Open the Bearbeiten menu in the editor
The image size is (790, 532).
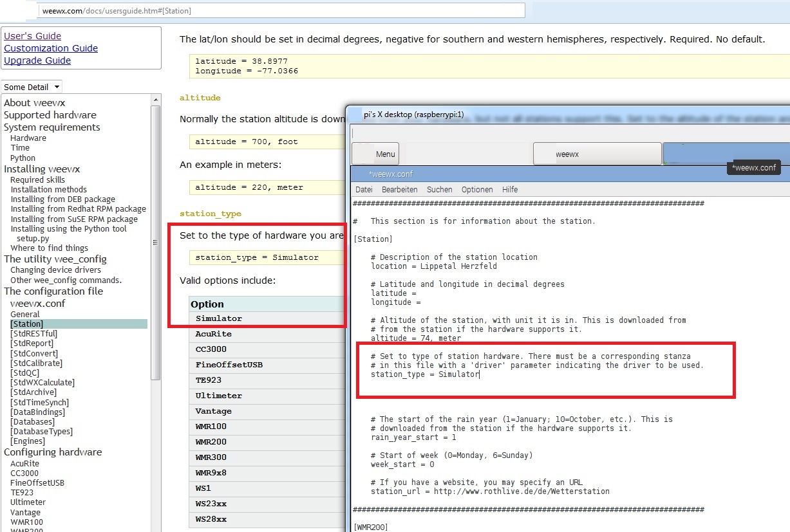[400, 190]
